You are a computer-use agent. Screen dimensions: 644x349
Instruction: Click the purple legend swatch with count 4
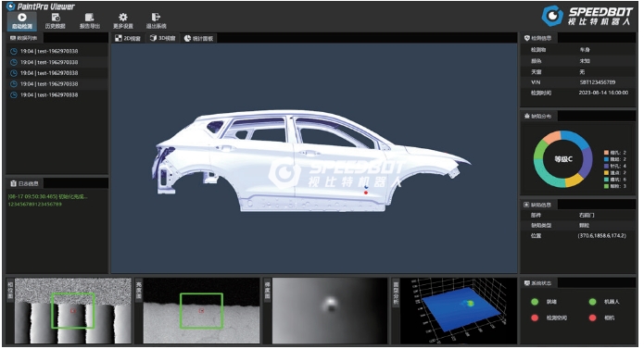(606, 166)
